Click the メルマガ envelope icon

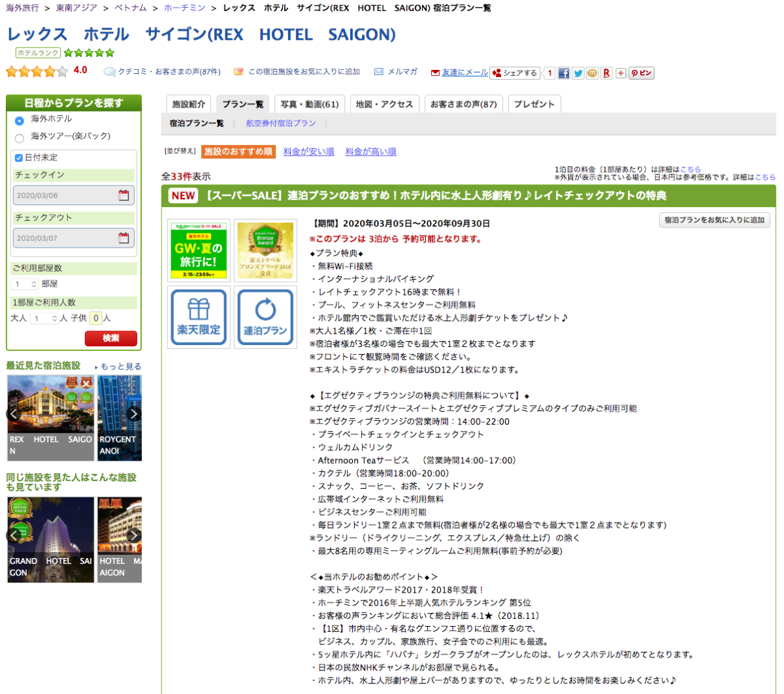pos(379,72)
